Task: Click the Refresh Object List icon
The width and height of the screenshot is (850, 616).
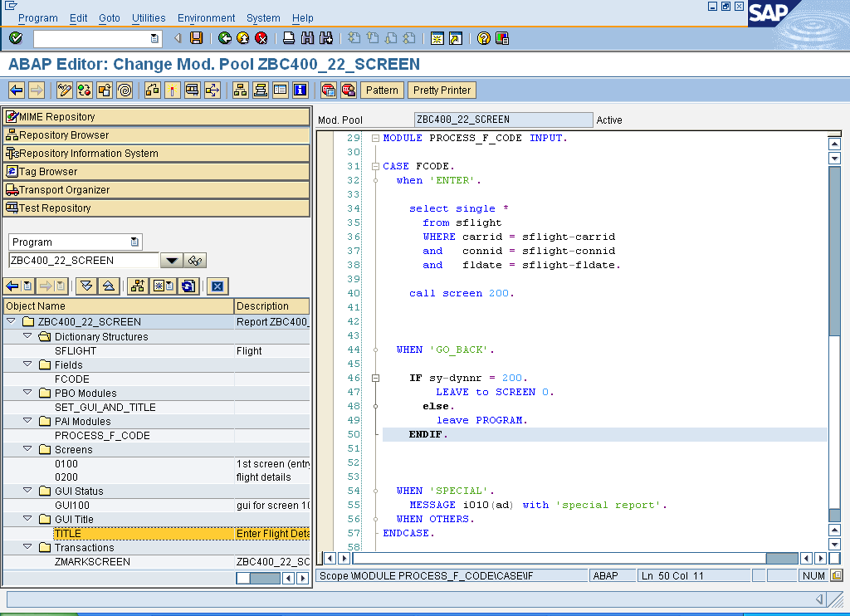Action: (188, 286)
